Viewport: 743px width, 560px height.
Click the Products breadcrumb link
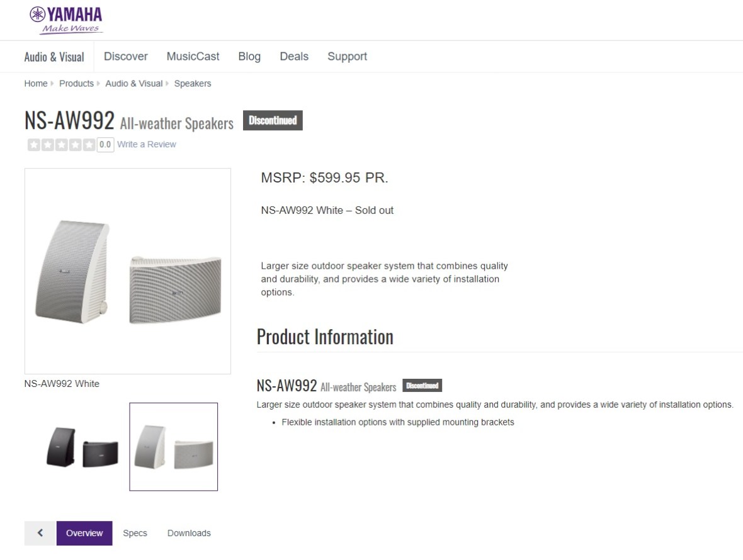point(76,84)
